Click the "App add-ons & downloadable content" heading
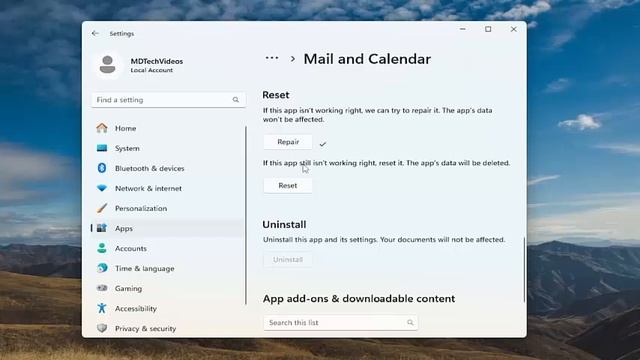The width and height of the screenshot is (640, 360). [x=359, y=298]
